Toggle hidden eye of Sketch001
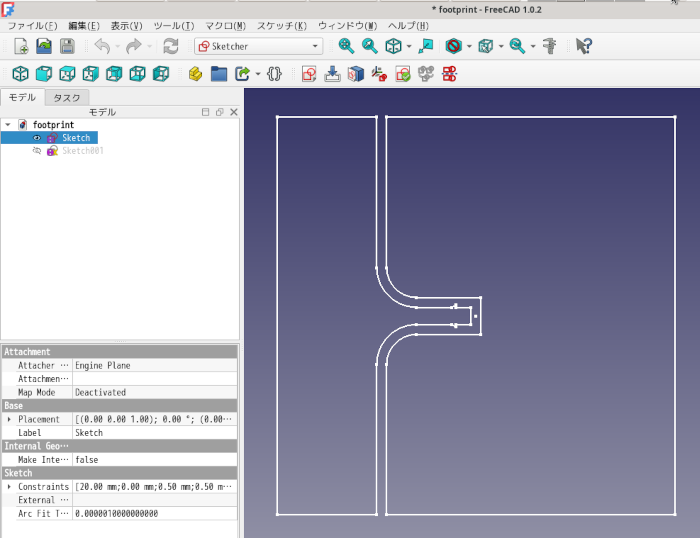Image resolution: width=700 pixels, height=538 pixels. (37, 151)
